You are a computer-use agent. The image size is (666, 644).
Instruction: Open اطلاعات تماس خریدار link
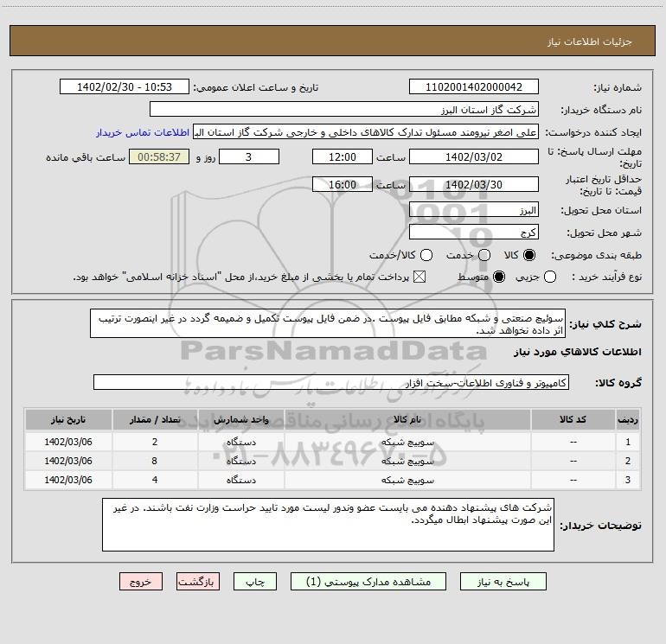click(143, 132)
